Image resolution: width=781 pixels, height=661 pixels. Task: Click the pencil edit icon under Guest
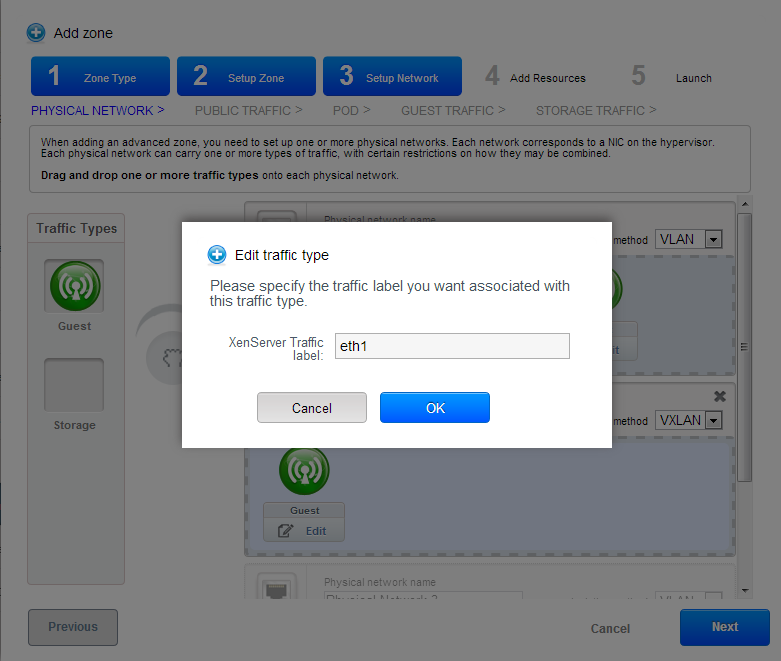click(285, 531)
